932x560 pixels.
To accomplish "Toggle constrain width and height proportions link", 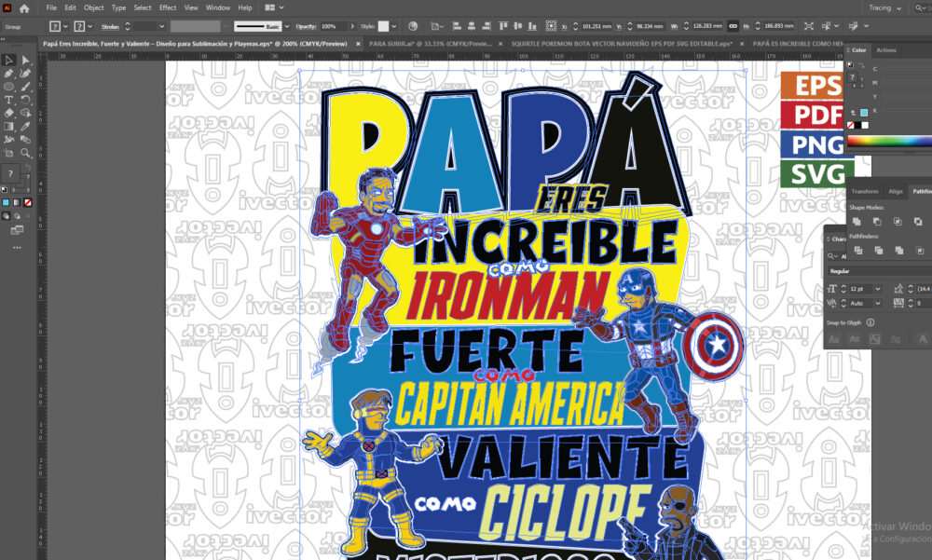I will tap(733, 26).
